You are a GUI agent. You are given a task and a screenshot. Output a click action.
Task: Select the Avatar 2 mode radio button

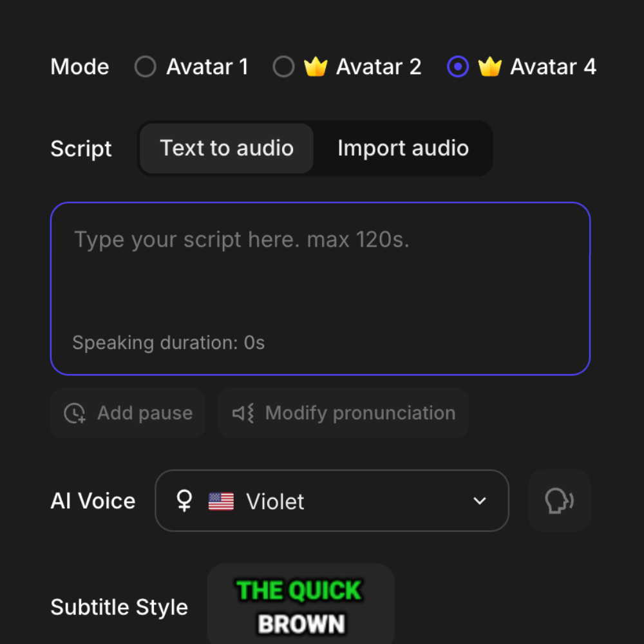coord(283,67)
